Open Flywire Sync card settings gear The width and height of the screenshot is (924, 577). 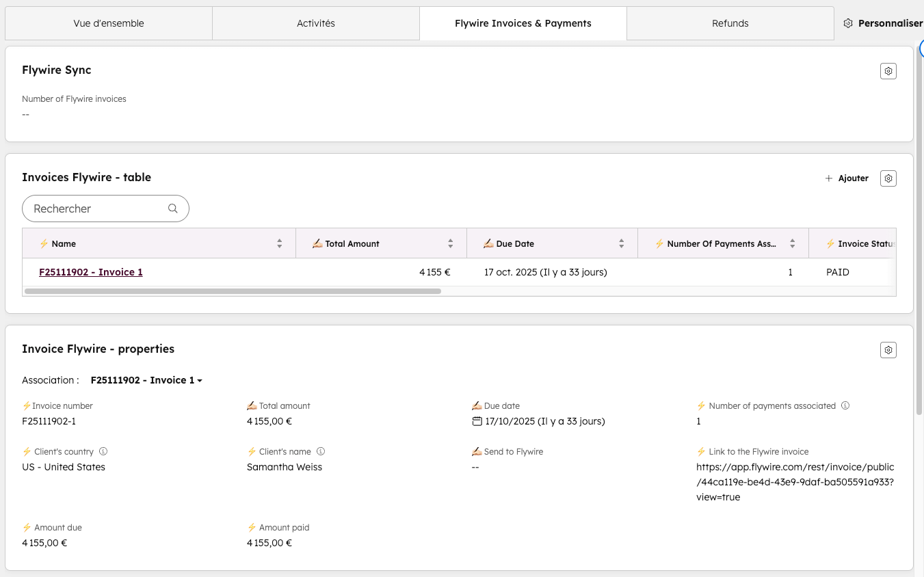click(x=888, y=71)
